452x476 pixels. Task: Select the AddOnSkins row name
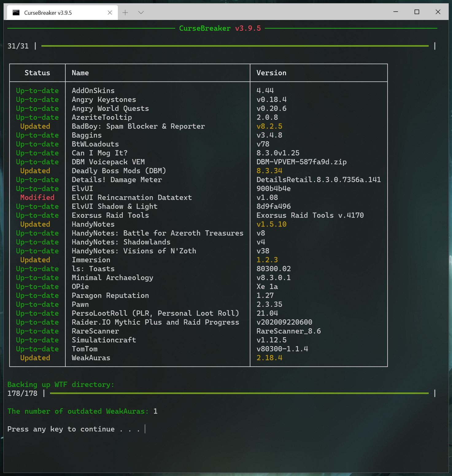coord(93,91)
